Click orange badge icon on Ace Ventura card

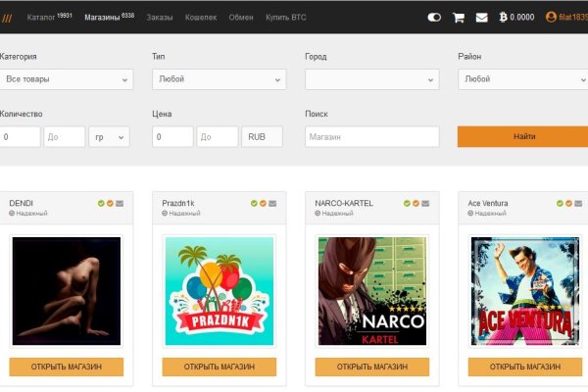coord(568,204)
